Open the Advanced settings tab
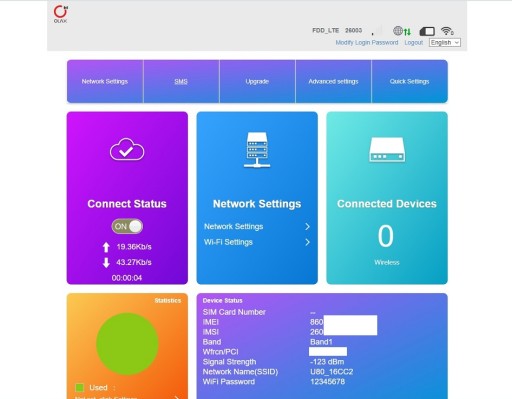Viewport: 512px width, 399px height. (333, 81)
